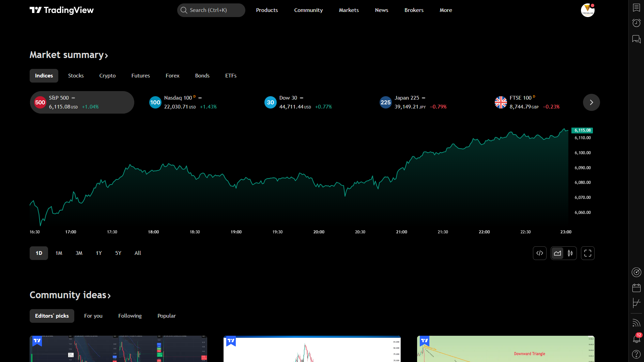
Task: Open the user profile avatar
Action: [587, 10]
